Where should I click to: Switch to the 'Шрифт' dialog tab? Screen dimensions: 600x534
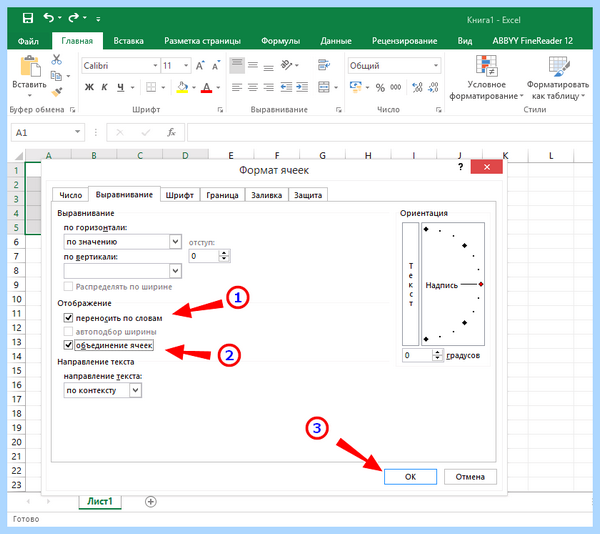click(179, 195)
